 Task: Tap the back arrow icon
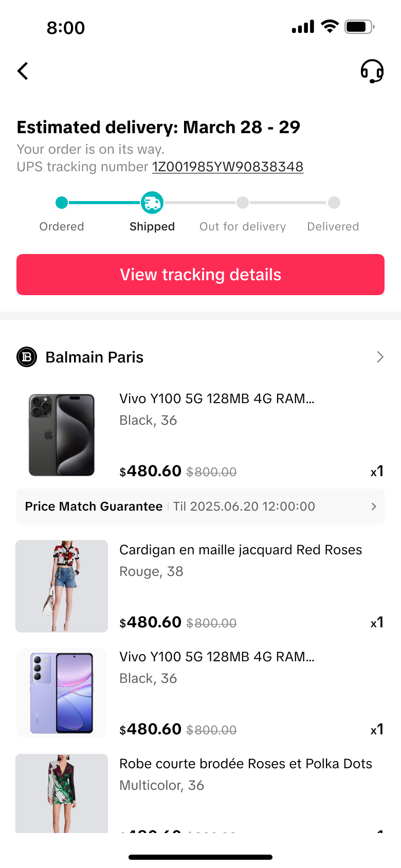23,71
